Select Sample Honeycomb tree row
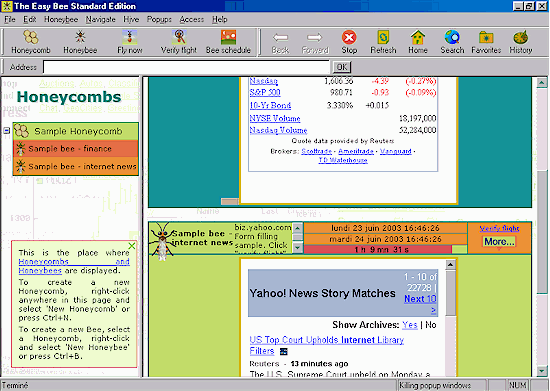 tap(76, 131)
